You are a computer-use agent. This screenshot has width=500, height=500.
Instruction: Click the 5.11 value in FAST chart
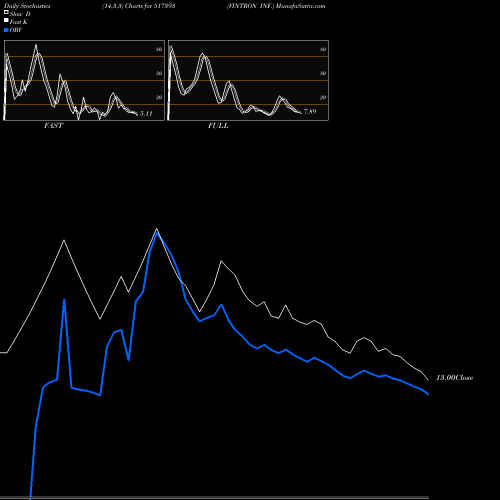tap(146, 114)
